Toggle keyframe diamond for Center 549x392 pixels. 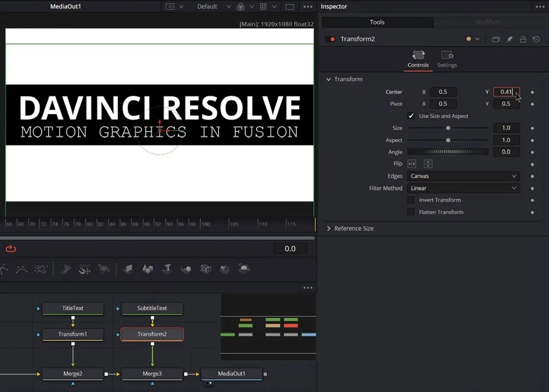tap(532, 92)
